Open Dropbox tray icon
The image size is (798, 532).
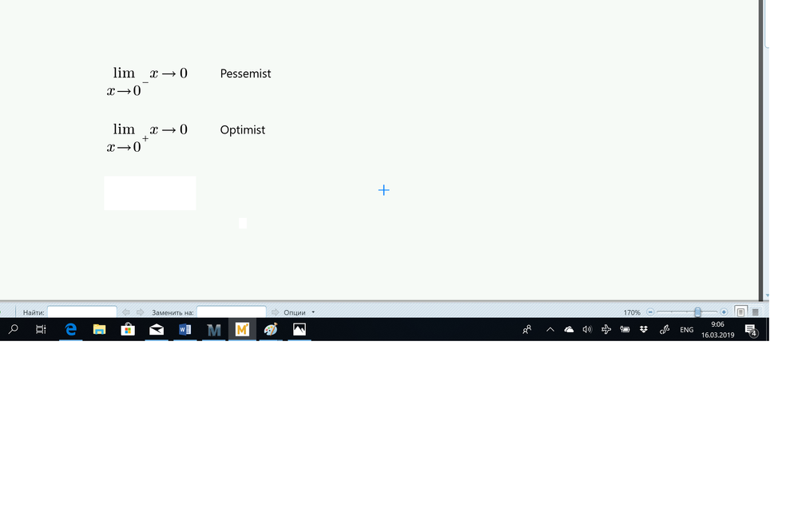point(644,329)
